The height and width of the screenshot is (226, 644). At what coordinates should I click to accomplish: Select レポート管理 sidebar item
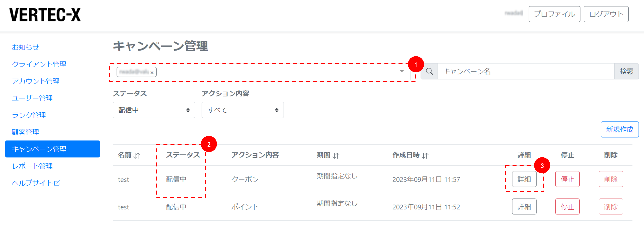[x=32, y=166]
